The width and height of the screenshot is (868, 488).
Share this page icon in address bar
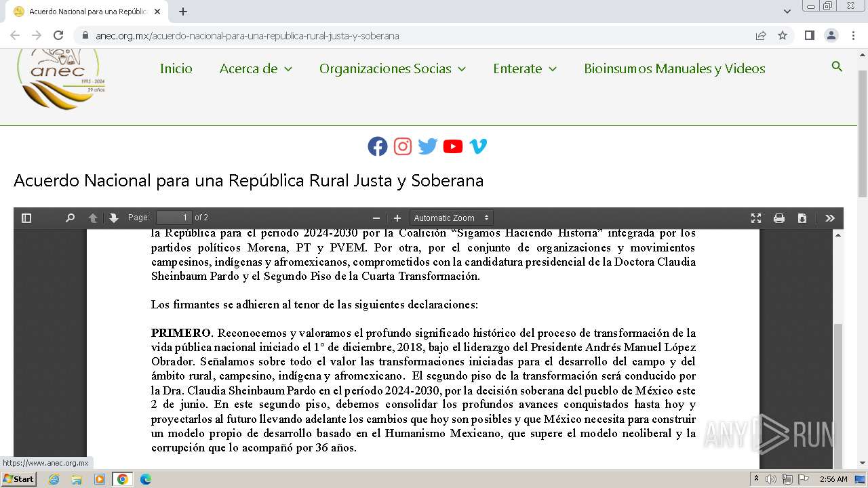tap(761, 35)
